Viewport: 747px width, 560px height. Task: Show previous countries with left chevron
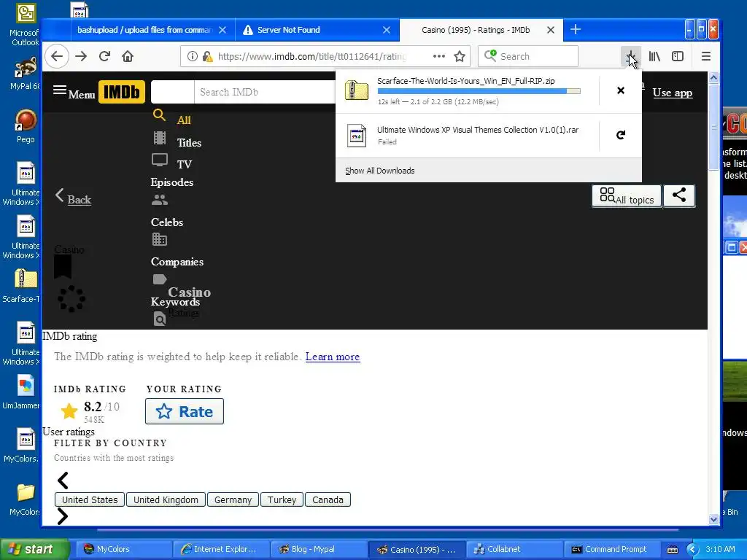tap(63, 481)
